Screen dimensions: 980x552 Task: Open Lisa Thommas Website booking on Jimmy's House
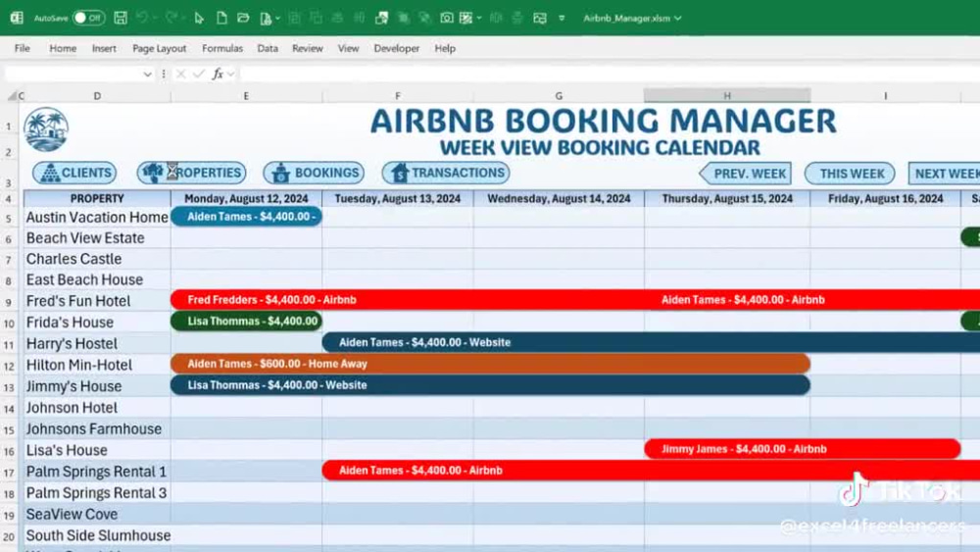click(x=491, y=385)
